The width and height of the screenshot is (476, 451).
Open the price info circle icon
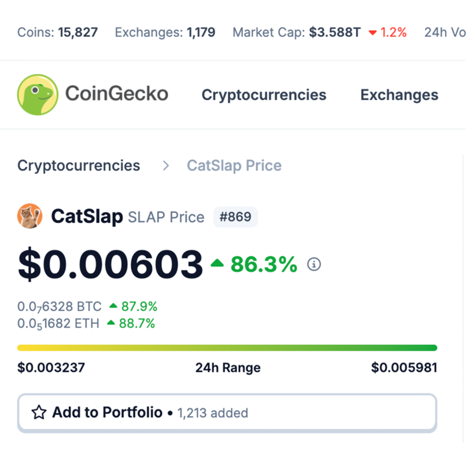tap(314, 264)
